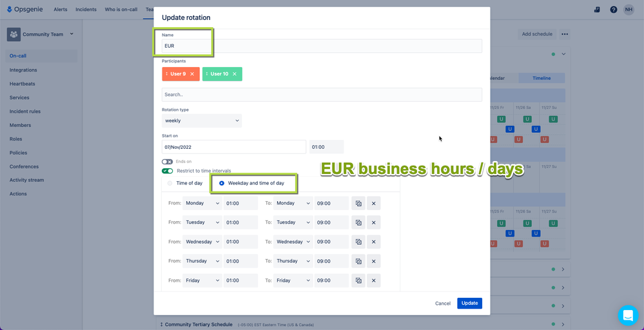Open the three-dots more options menu

tap(565, 34)
